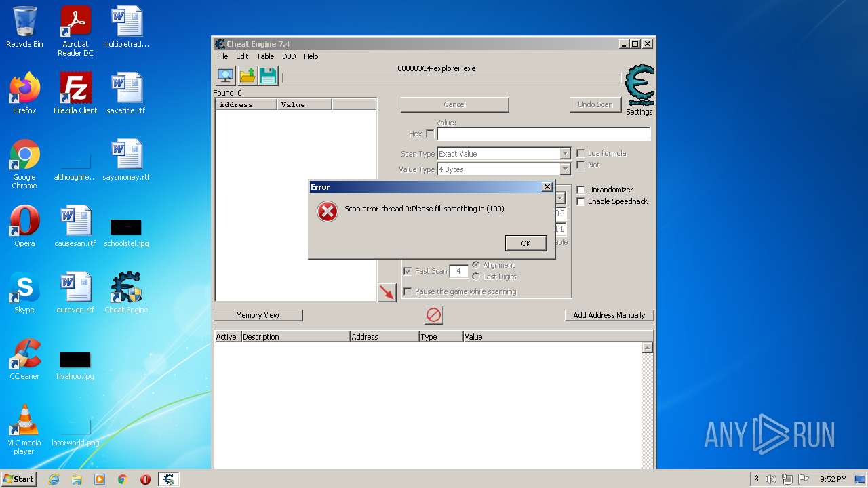The height and width of the screenshot is (488, 868).
Task: Tick the Not checkbox
Action: [x=580, y=165]
